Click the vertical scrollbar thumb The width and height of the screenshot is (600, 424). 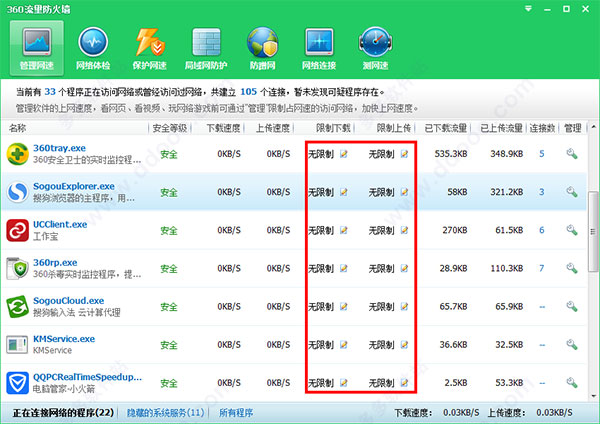point(593,232)
